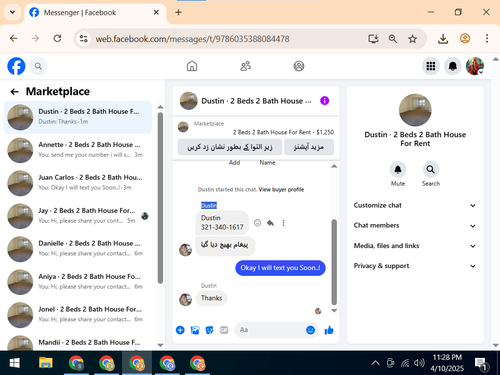
Task: Click the large listing thumbnail in details panel
Action: pyautogui.click(x=415, y=110)
